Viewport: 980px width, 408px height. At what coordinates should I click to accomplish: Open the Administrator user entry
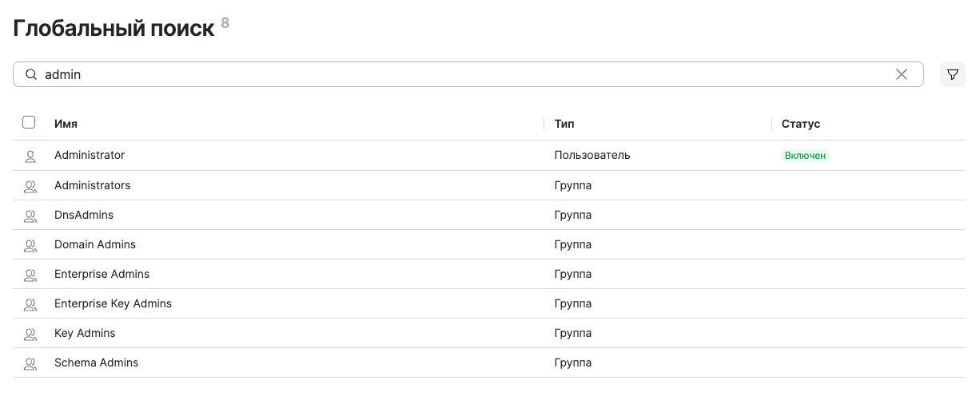[90, 155]
